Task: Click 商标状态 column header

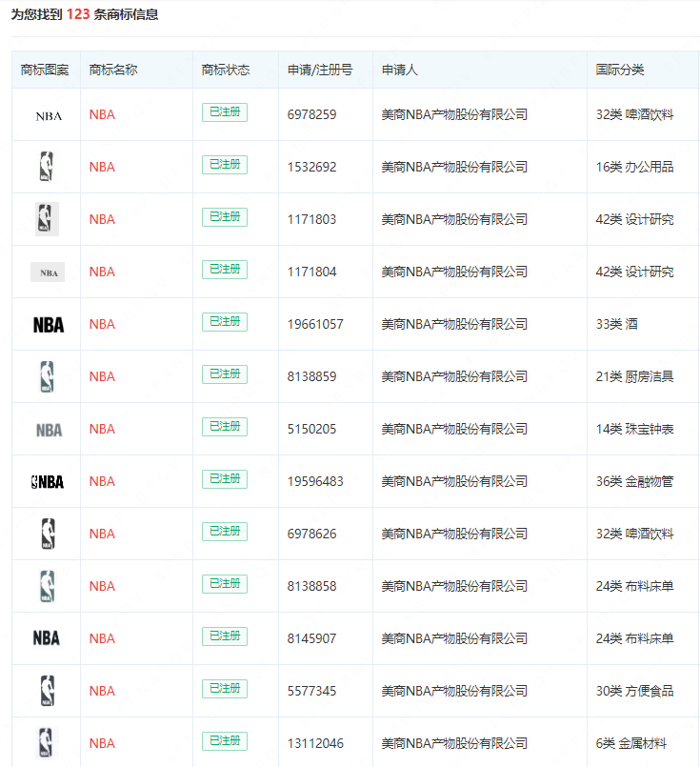Action: [x=226, y=70]
